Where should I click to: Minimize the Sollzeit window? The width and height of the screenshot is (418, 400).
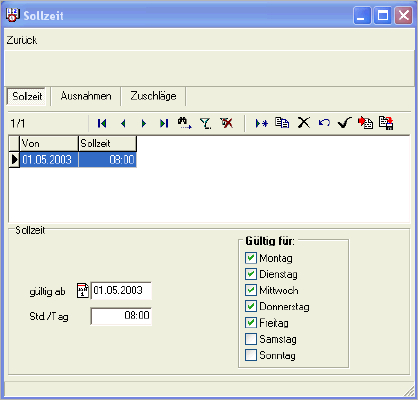point(362,16)
